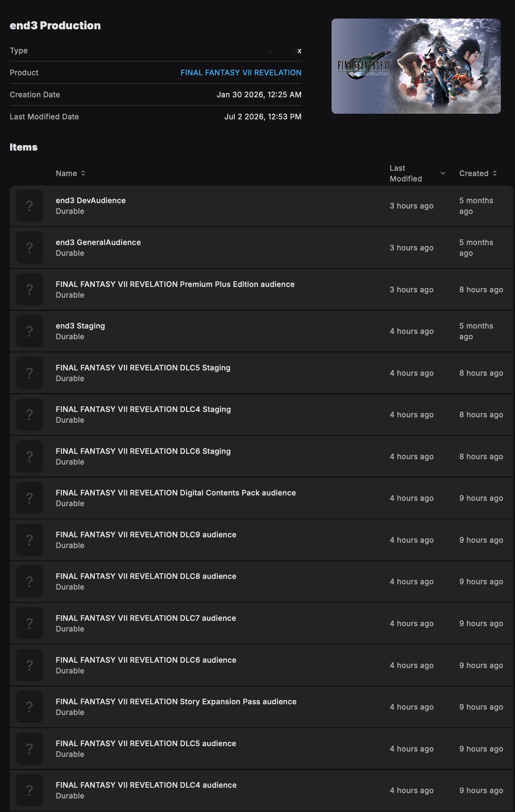Click the question-mark icon beside end3 Staging

click(29, 331)
